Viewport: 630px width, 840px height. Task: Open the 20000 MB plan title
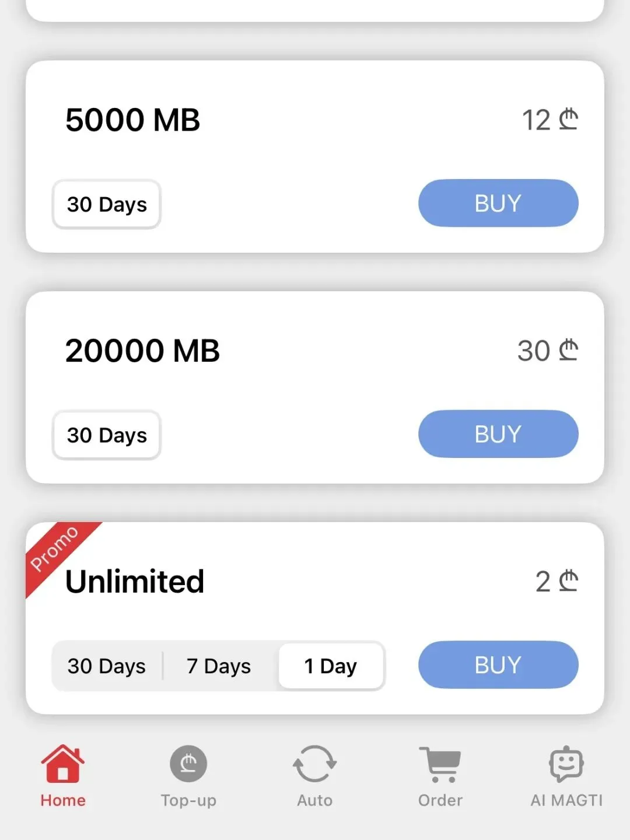[x=142, y=351]
